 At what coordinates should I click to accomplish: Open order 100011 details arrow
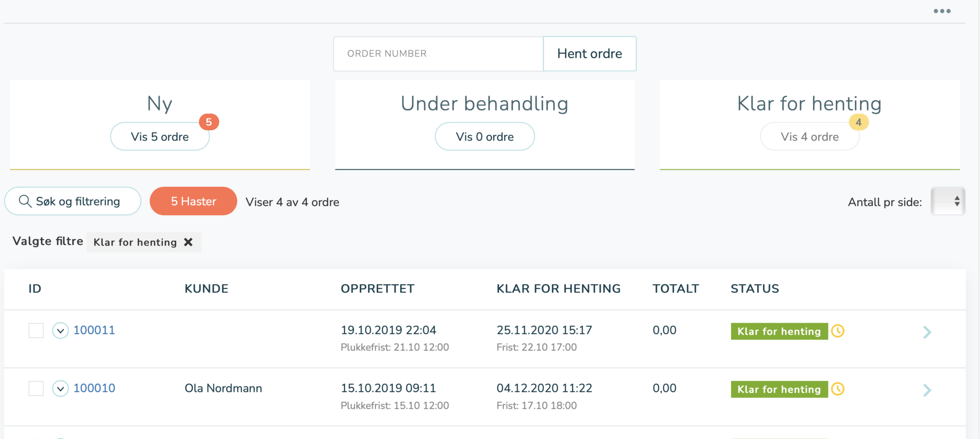(927, 332)
